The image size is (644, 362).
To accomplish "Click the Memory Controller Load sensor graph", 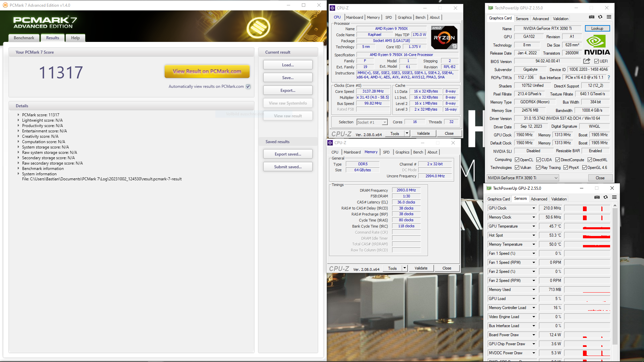I will (587, 308).
